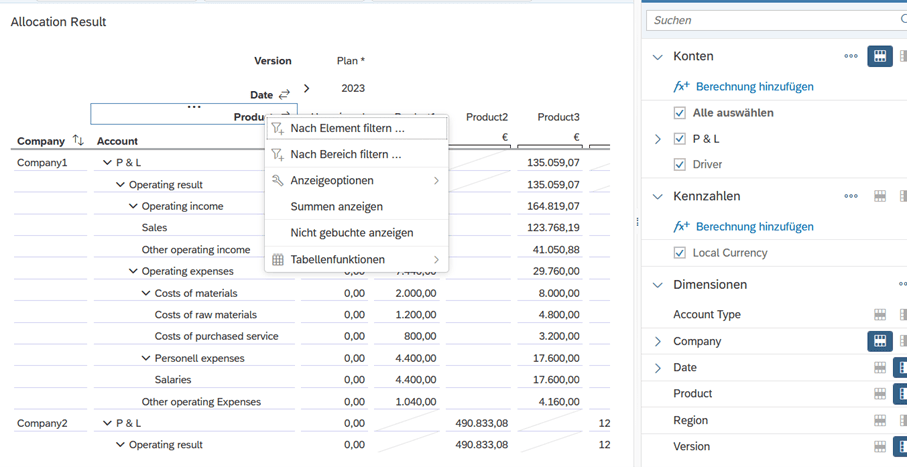Screen dimensions: 907x467
Task: Click Company dimension rows icon
Action: pos(879,341)
